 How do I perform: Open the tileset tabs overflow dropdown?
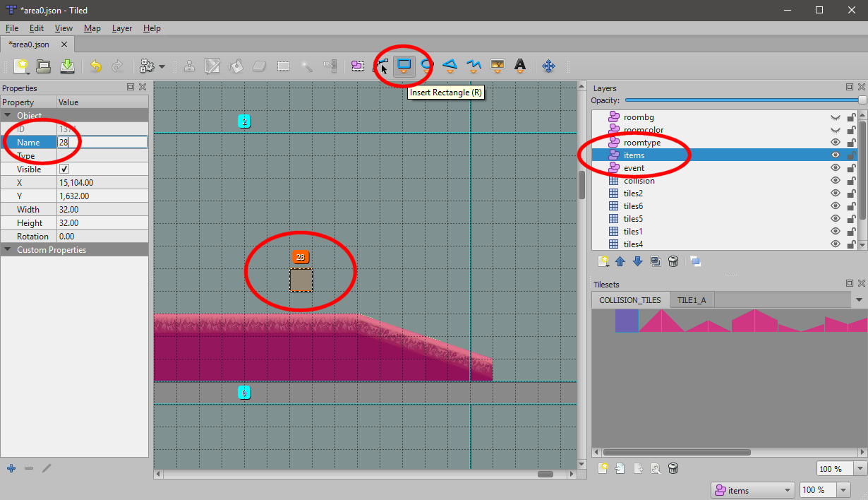point(859,300)
